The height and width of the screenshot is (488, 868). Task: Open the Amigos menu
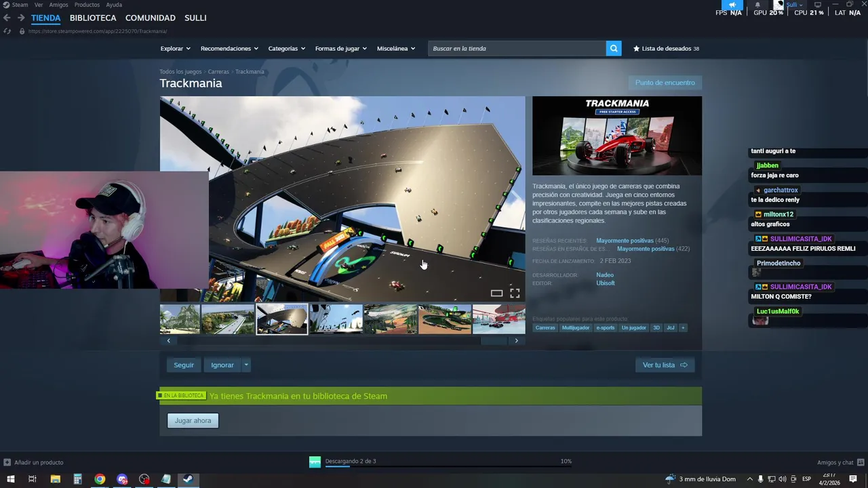click(x=58, y=5)
